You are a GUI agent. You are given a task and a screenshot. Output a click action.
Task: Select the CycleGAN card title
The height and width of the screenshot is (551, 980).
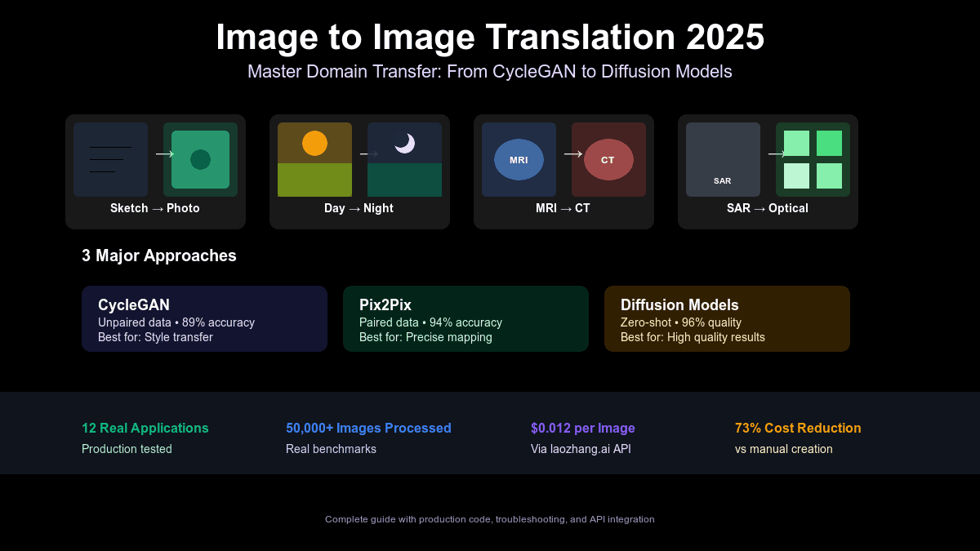[x=134, y=305]
